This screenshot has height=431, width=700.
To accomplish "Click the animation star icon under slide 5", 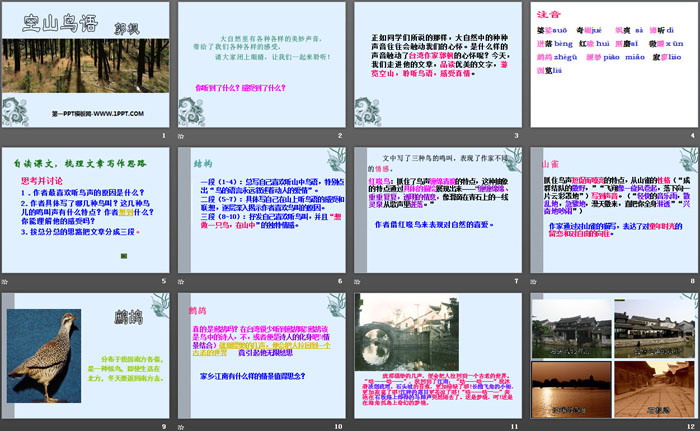I will [4, 281].
